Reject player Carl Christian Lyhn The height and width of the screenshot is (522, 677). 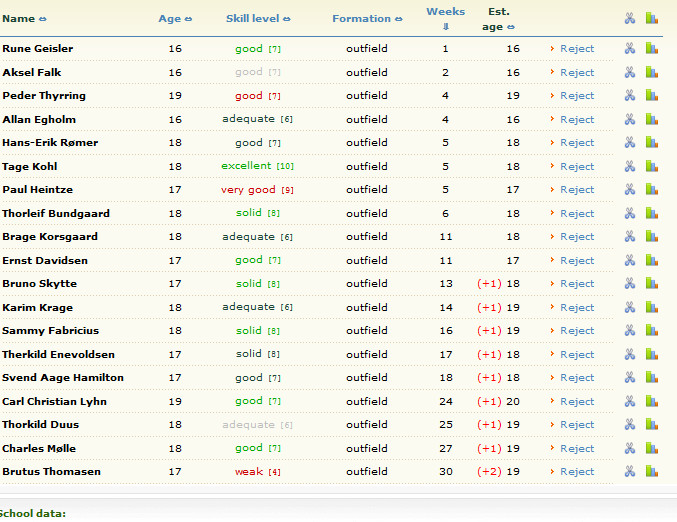tap(577, 402)
